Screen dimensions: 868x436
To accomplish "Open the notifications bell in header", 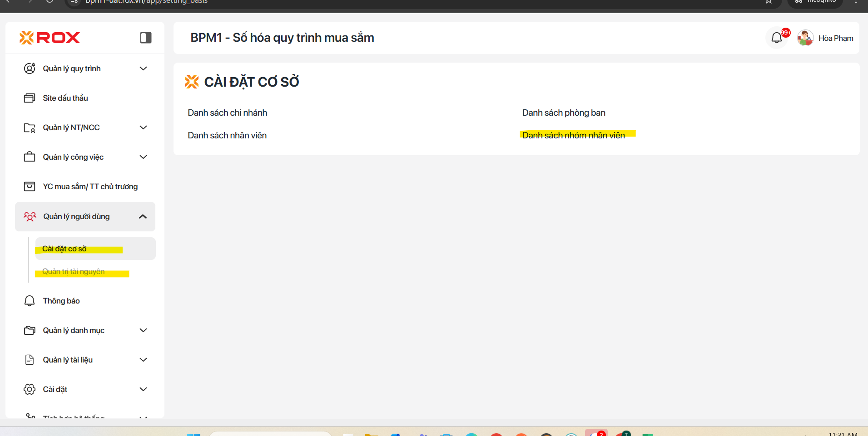I will click(777, 38).
